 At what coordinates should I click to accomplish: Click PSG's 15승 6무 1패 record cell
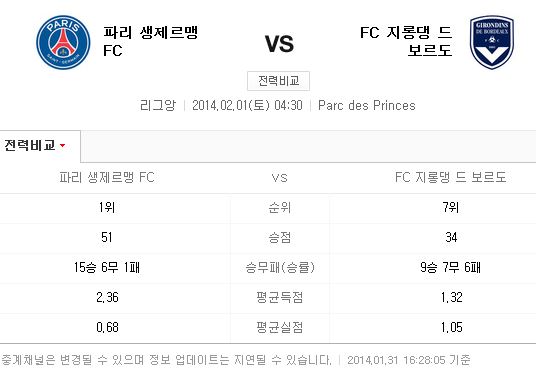pos(107,267)
